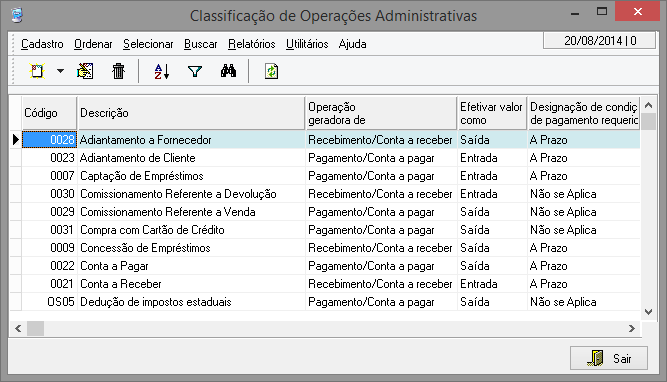The width and height of the screenshot is (667, 382).
Task: Click code cell 0023
Action: [x=49, y=158]
